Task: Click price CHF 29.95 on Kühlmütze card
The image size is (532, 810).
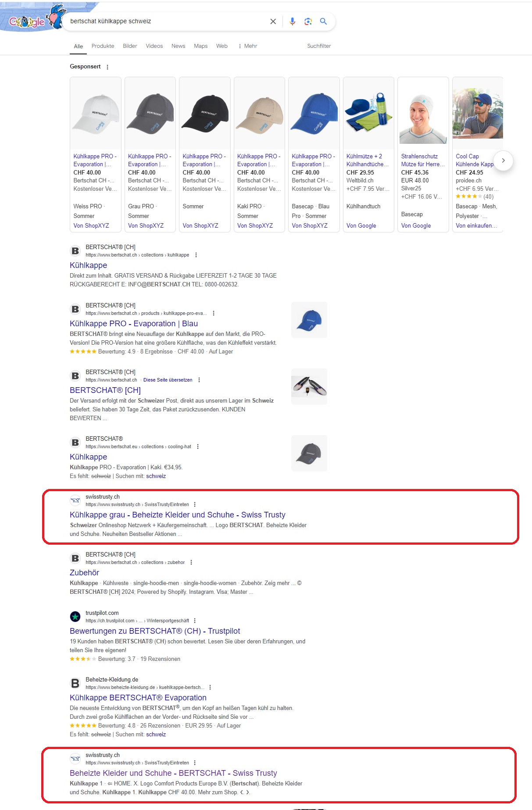Action: coord(360,173)
